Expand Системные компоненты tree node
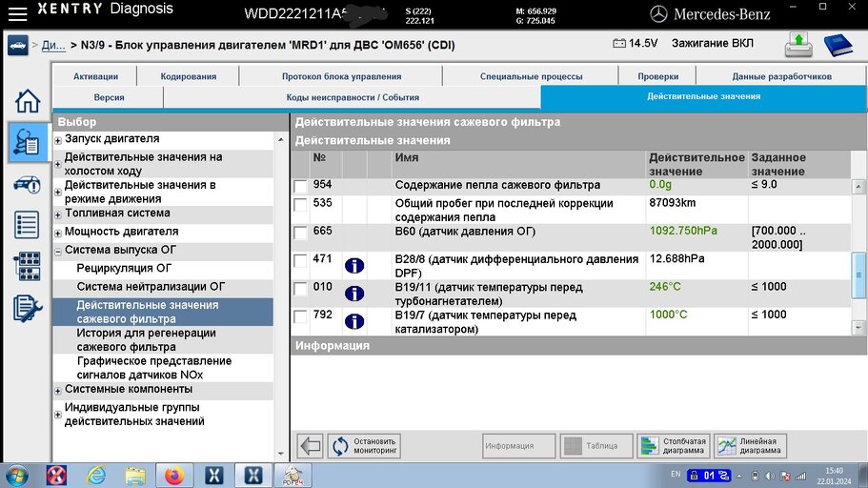Screen dimensions: 868x488 click(57, 391)
